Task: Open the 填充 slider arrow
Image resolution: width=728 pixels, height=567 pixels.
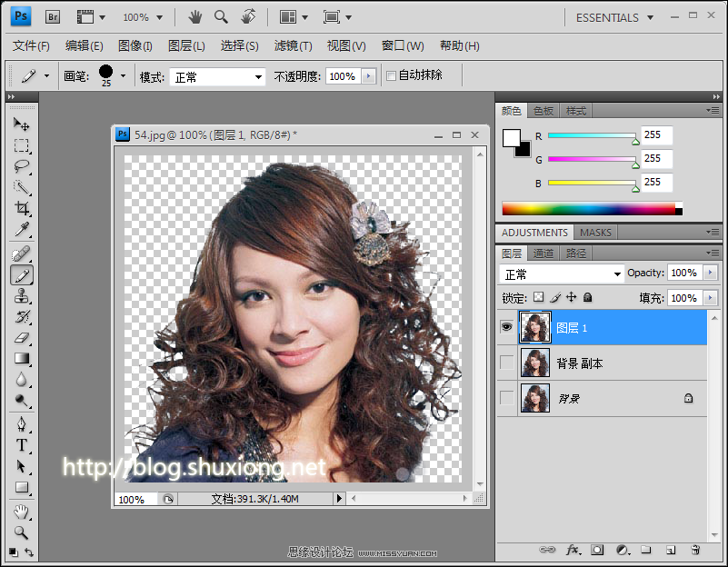Action: [x=711, y=297]
